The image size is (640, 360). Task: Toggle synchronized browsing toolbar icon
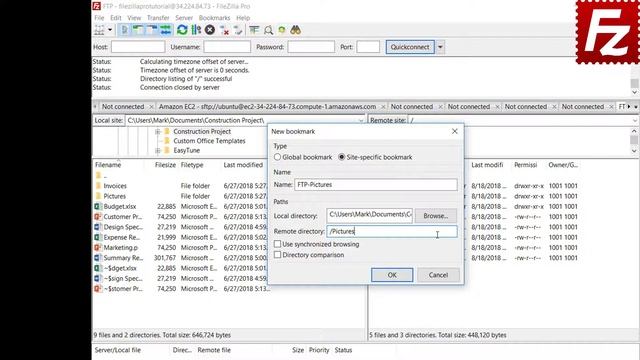point(282,30)
